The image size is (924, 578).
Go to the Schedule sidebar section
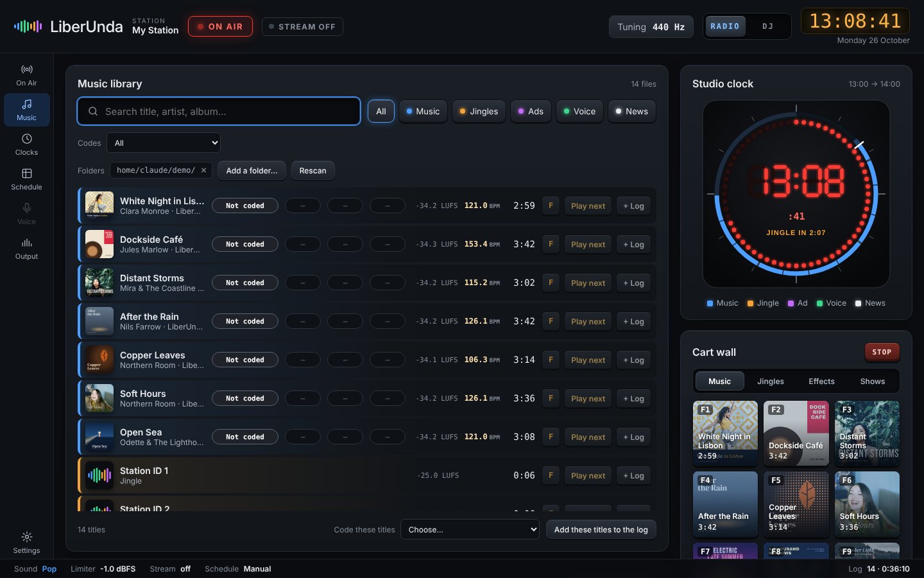26,179
